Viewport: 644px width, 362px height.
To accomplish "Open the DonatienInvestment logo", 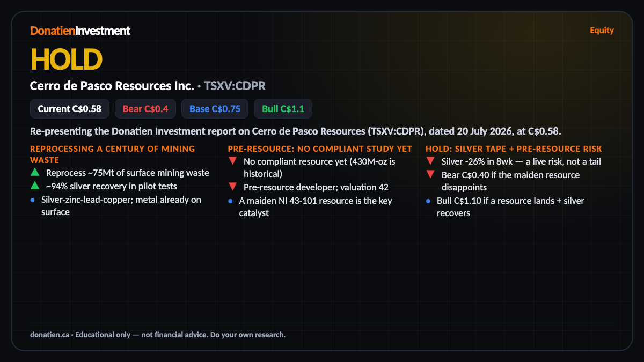I will [80, 31].
